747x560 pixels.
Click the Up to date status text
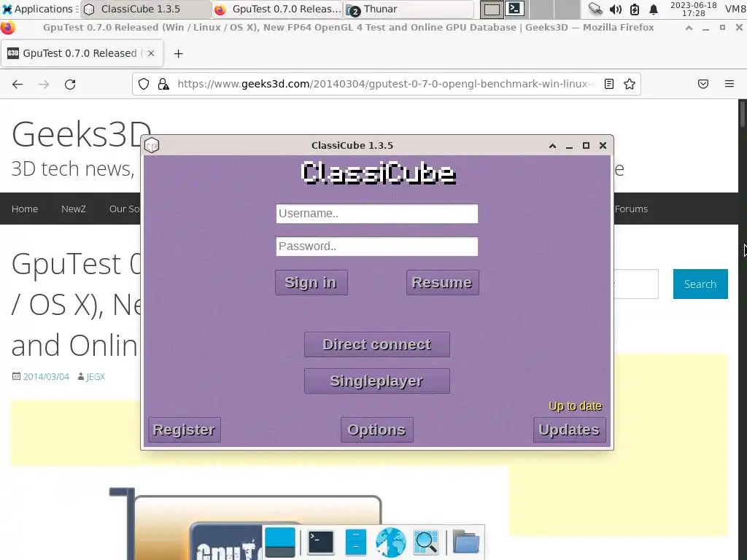(x=575, y=406)
